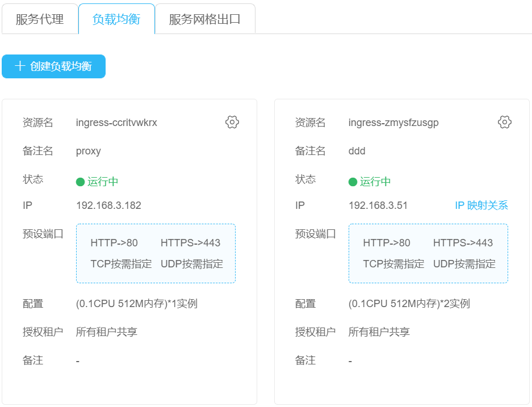532x407 pixels.
Task: Click config (0.1CPU 512M内存)*1实例
Action: (x=136, y=304)
